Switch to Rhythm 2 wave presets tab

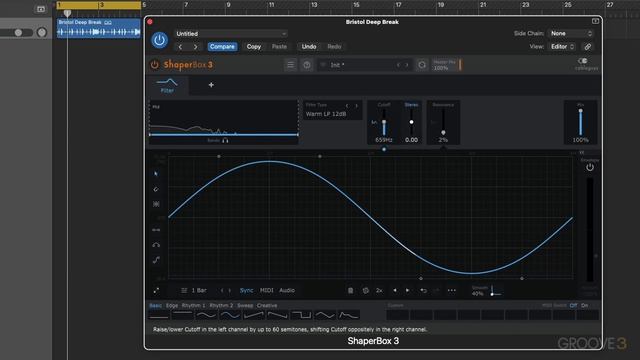221,305
